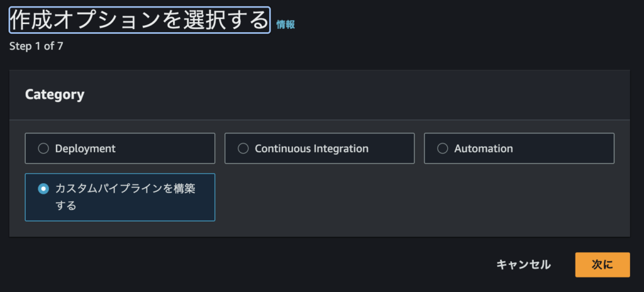
Task: Click the Automation label text
Action: [x=484, y=149]
